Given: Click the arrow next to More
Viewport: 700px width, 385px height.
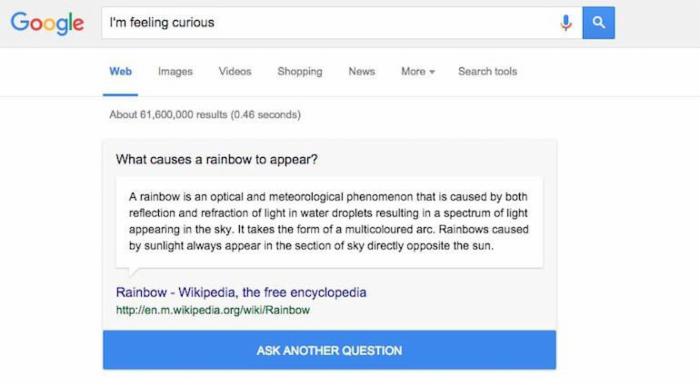Looking at the screenshot, I should 432,72.
